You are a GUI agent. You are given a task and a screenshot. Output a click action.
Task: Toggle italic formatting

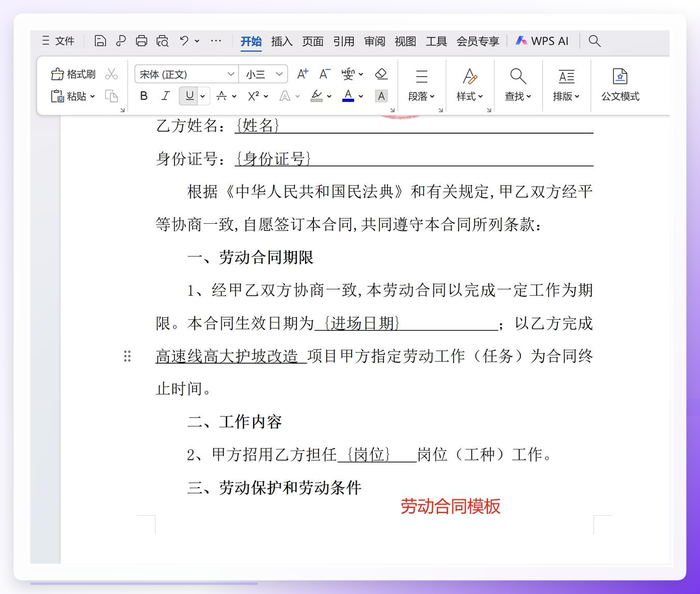click(x=166, y=96)
